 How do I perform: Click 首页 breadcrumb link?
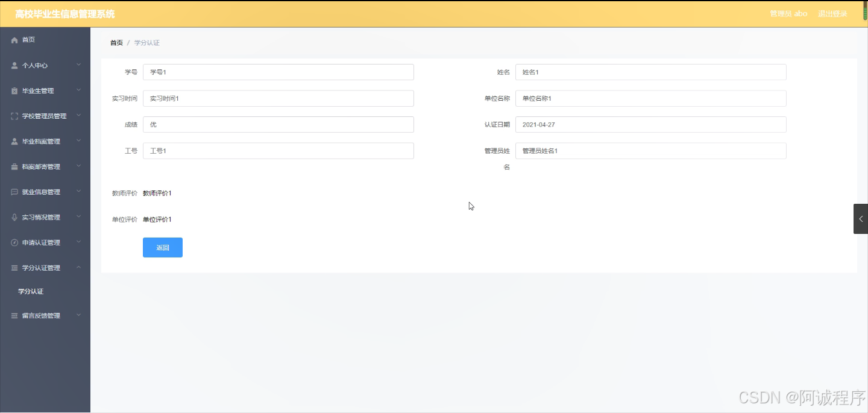[x=116, y=43]
